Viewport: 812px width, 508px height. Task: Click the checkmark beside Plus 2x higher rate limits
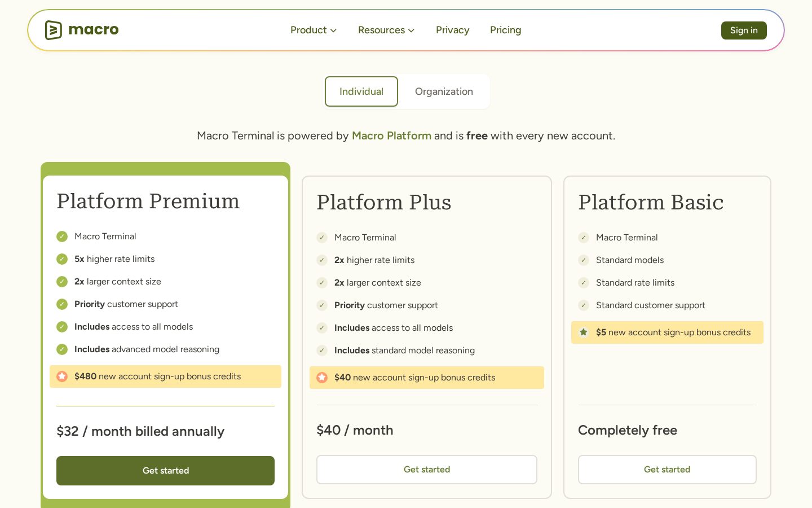[x=322, y=260]
